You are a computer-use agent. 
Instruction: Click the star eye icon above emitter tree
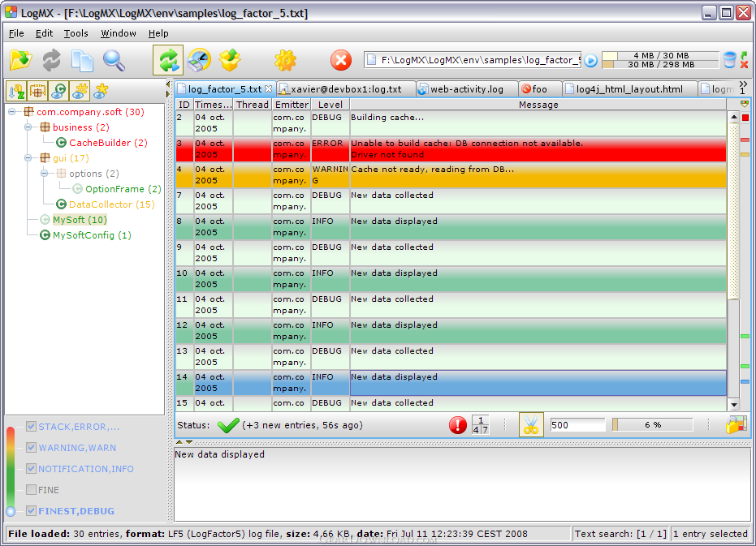pos(101,91)
